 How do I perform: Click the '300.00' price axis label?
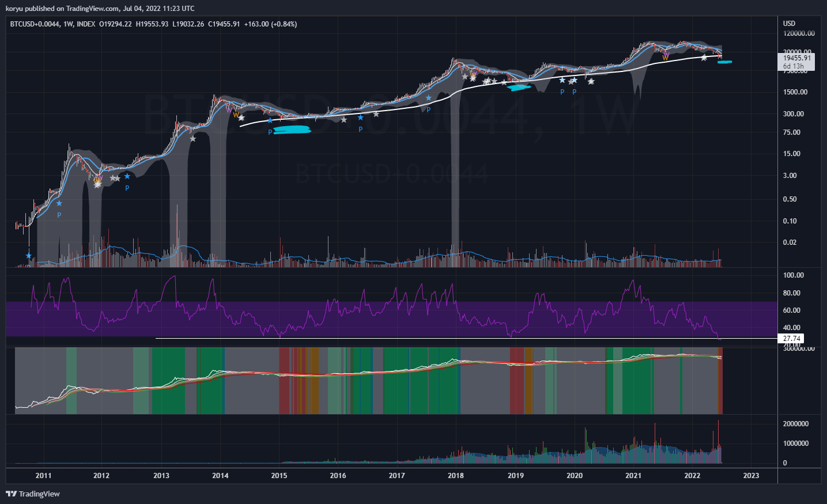pyautogui.click(x=794, y=114)
